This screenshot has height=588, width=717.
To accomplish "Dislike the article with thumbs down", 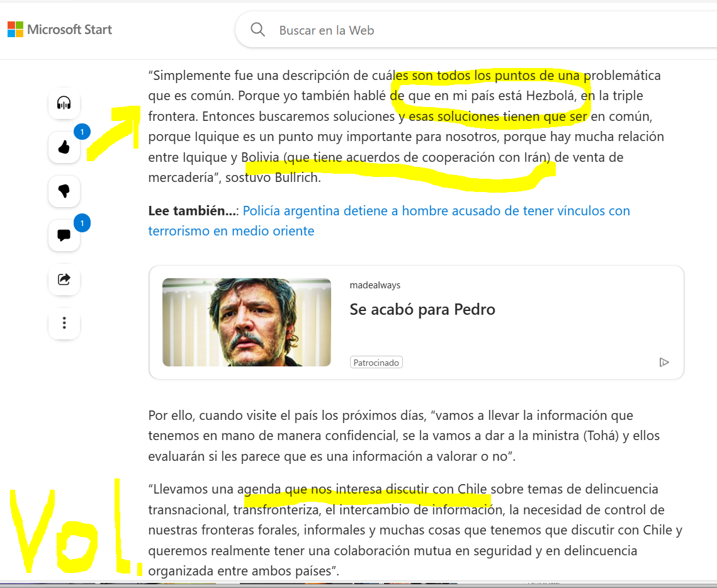I will point(64,191).
